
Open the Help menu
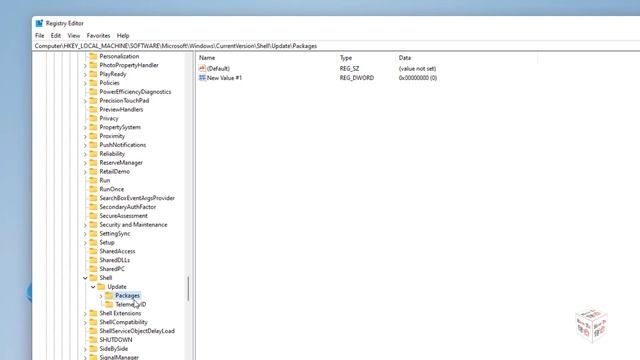[123, 36]
